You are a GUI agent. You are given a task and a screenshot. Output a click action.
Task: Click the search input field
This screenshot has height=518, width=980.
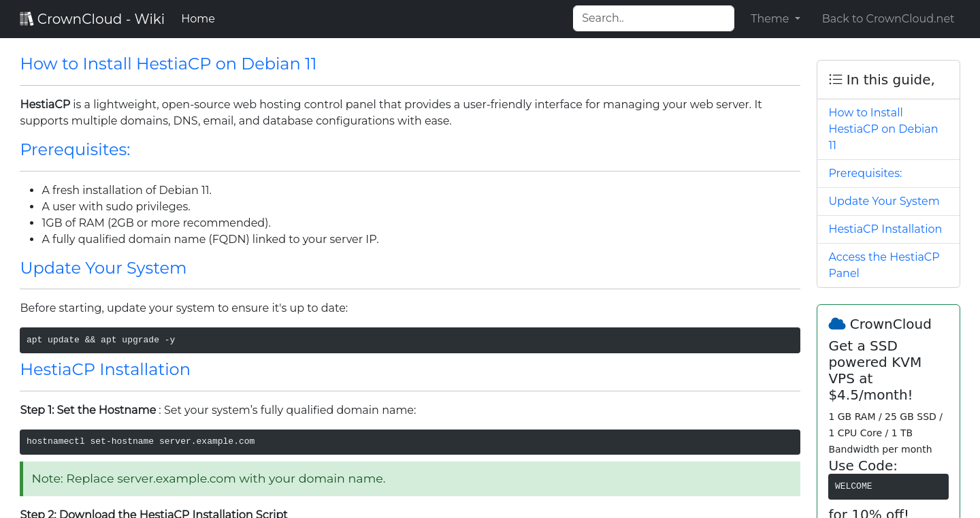coord(653,18)
